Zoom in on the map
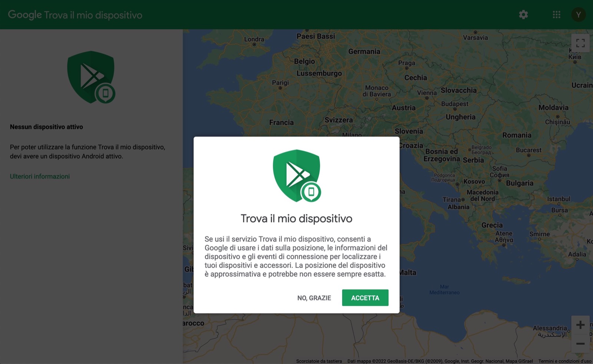 [x=580, y=325]
